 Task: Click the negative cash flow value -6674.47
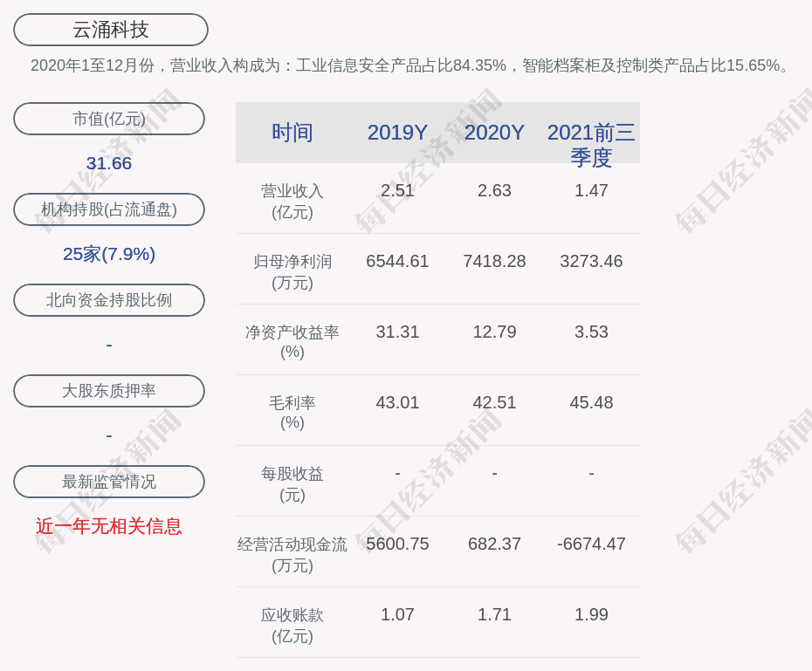point(591,544)
